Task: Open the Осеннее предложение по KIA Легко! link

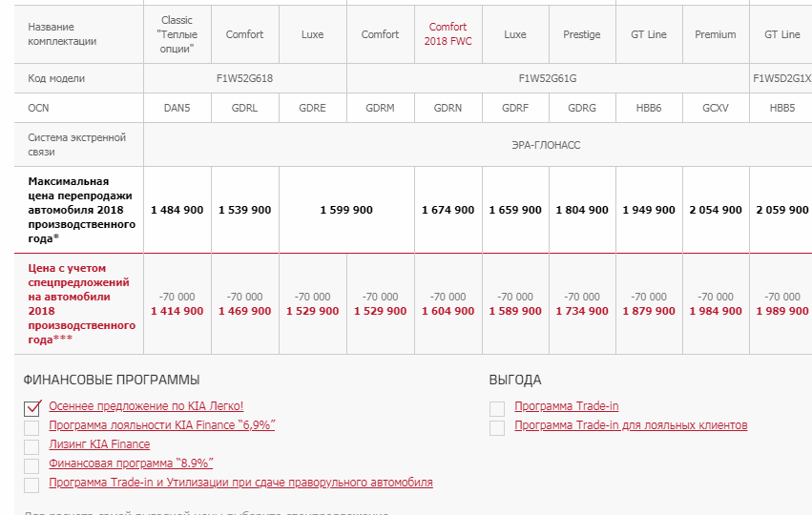Action: (146, 406)
